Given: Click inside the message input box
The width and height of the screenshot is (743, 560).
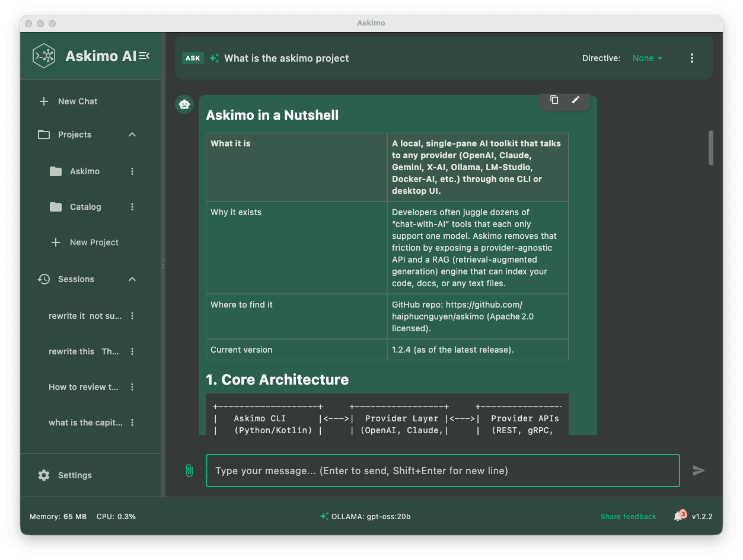Looking at the screenshot, I should 442,471.
